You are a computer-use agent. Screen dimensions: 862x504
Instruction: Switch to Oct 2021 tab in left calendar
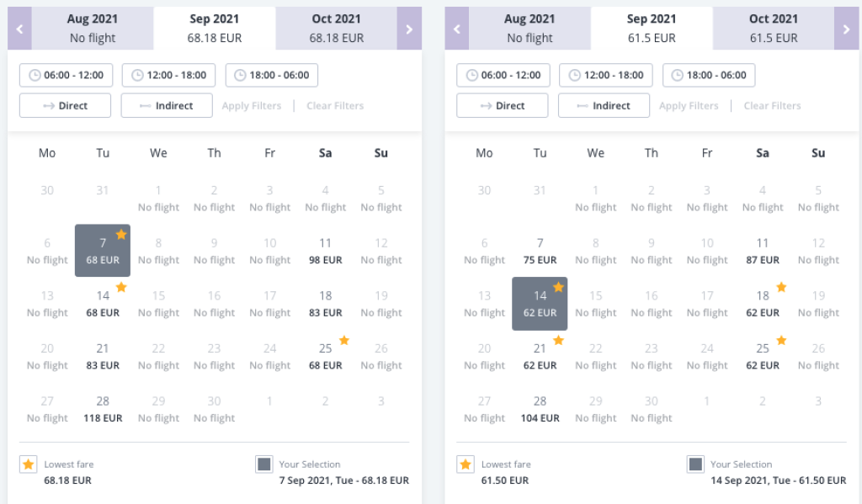tap(337, 29)
